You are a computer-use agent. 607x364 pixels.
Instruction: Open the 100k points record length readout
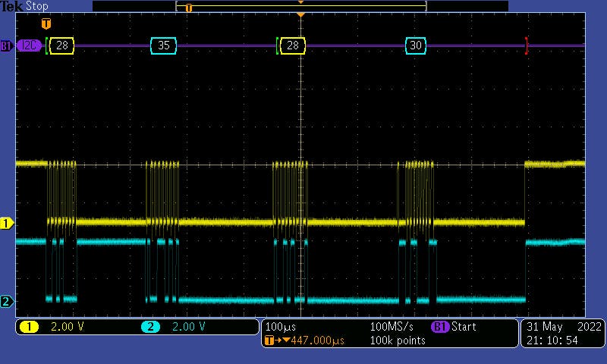tap(398, 340)
